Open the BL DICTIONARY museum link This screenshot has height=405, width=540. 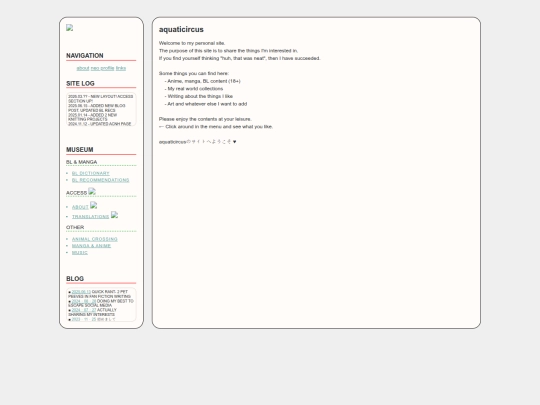click(91, 173)
